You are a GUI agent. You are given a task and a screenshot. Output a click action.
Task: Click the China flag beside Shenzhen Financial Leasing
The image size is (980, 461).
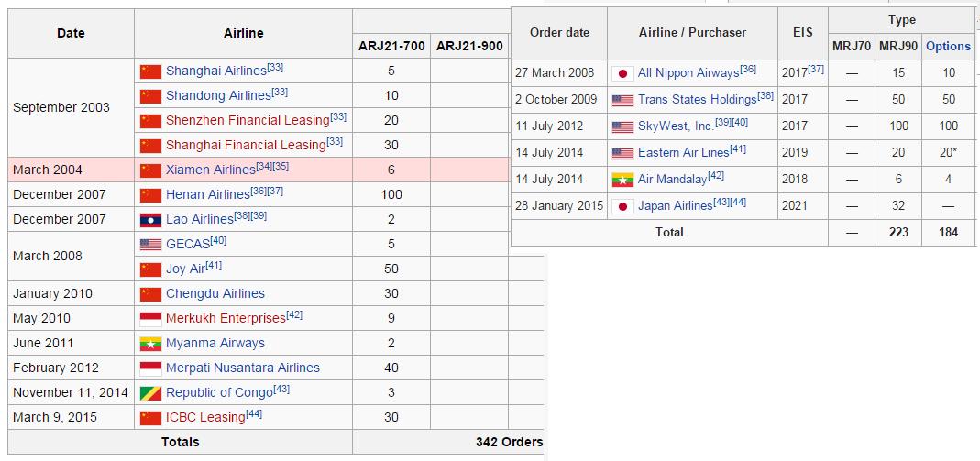click(x=150, y=121)
